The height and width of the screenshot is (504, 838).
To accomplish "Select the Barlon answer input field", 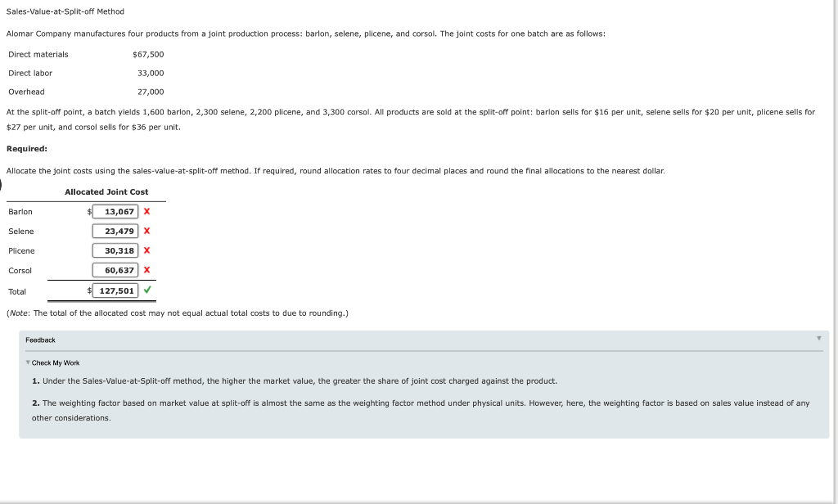I will pos(115,211).
